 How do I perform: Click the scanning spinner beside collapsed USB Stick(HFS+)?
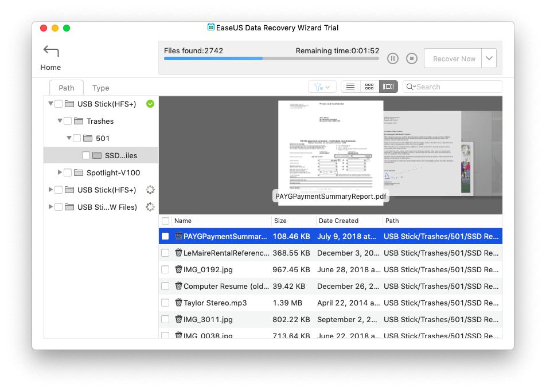[150, 190]
